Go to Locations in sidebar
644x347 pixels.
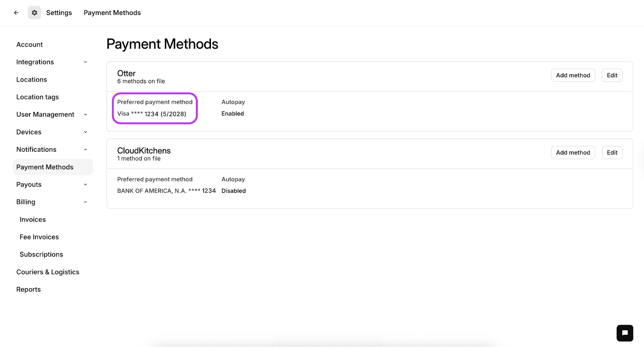tap(32, 80)
